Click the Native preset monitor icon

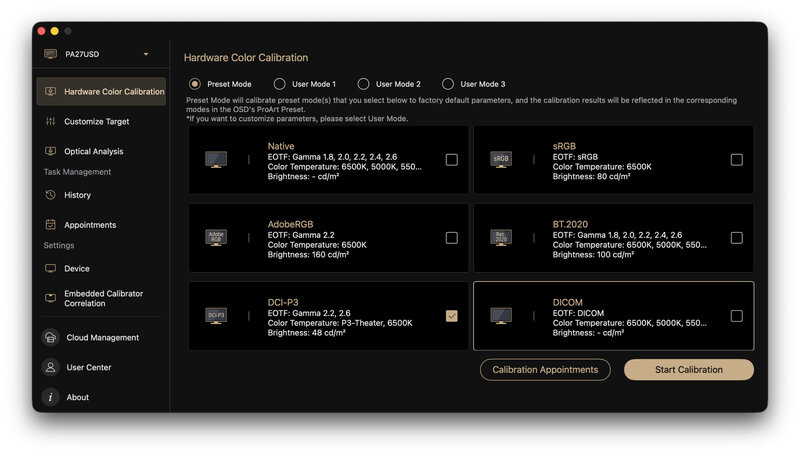(x=216, y=160)
